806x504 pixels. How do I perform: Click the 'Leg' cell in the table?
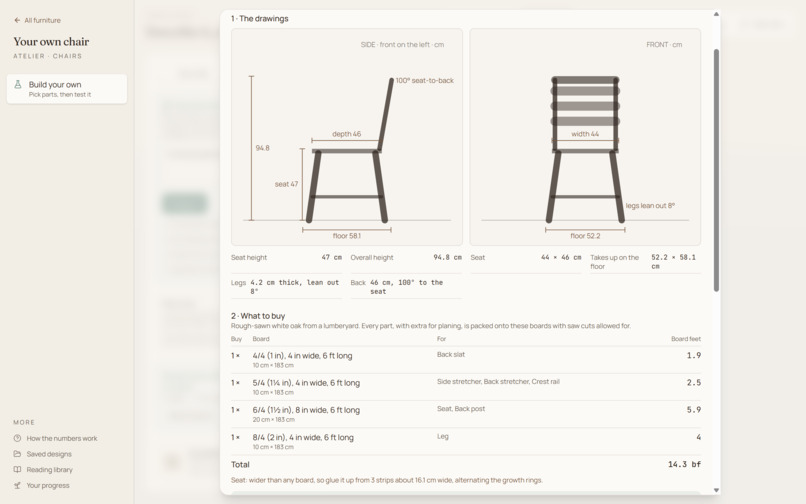coord(443,436)
